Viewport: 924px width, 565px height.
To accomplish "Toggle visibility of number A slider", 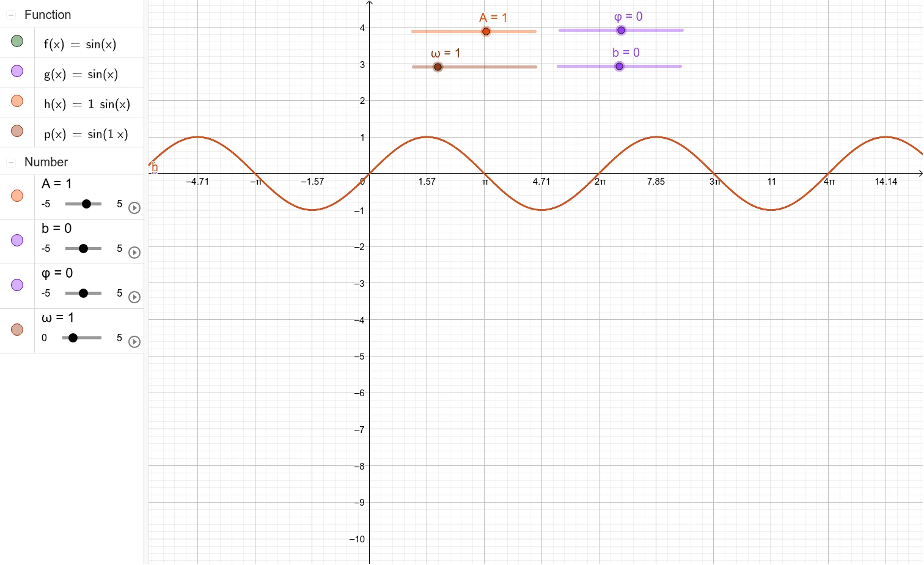I will pos(17,196).
